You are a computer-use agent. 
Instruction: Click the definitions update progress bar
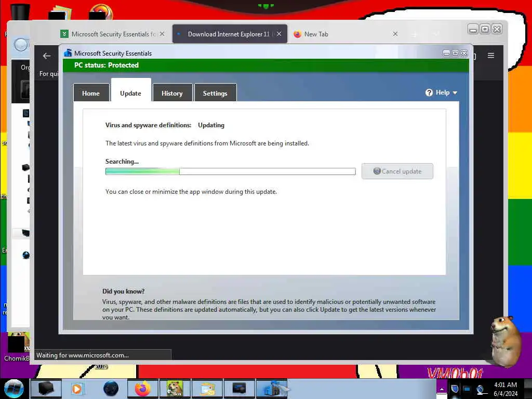pos(230,171)
